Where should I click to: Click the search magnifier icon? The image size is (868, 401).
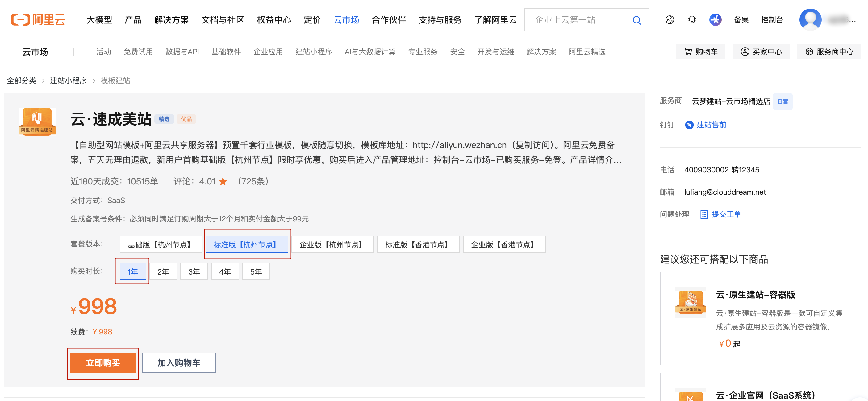636,20
